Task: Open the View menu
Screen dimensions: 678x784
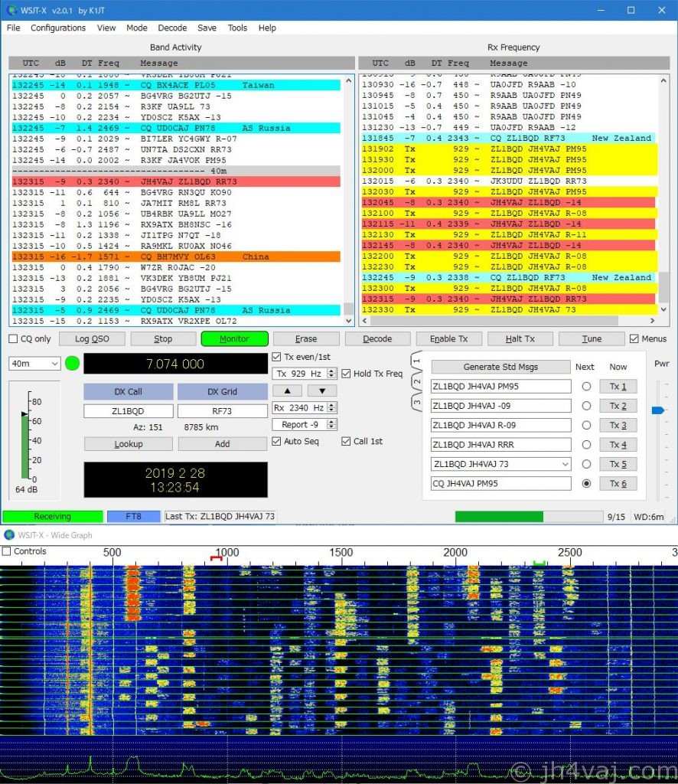Action: 106,28
